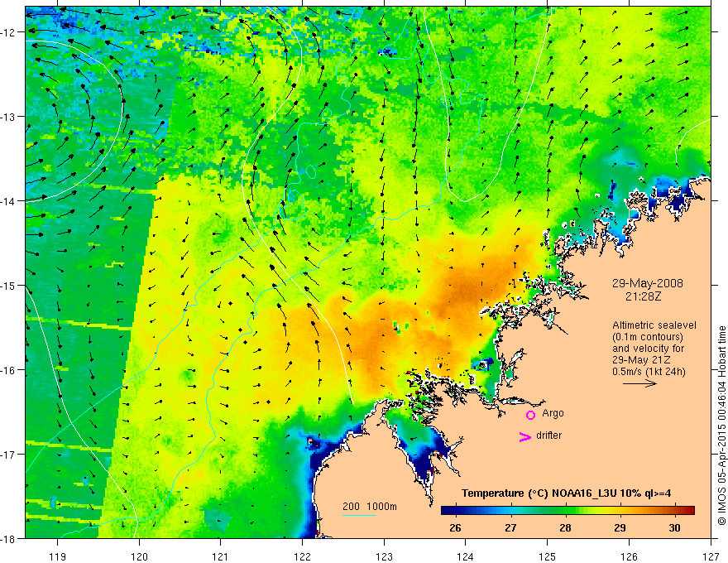The image size is (728, 563).
Task: Click longitude axis label 124
Action: point(466,556)
